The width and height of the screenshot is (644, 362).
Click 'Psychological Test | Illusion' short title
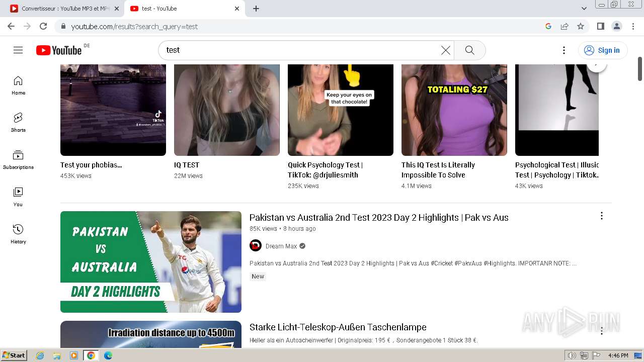pyautogui.click(x=557, y=170)
